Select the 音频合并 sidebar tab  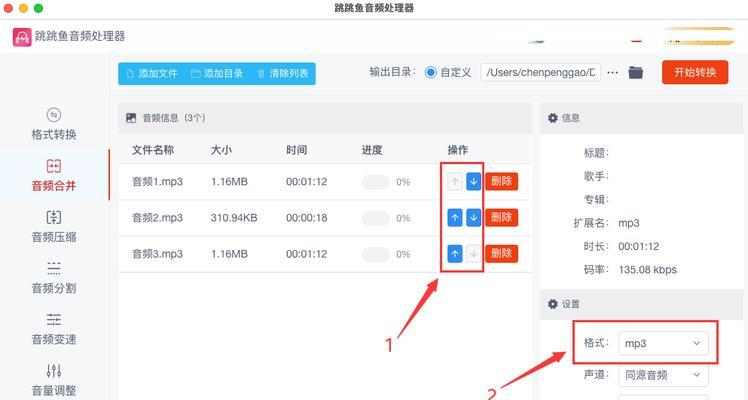pos(54,175)
